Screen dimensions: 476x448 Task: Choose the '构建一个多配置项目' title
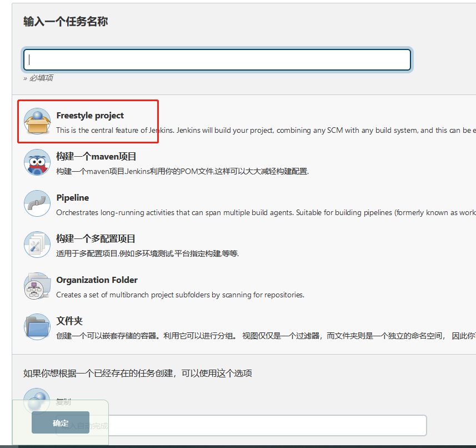click(x=96, y=239)
